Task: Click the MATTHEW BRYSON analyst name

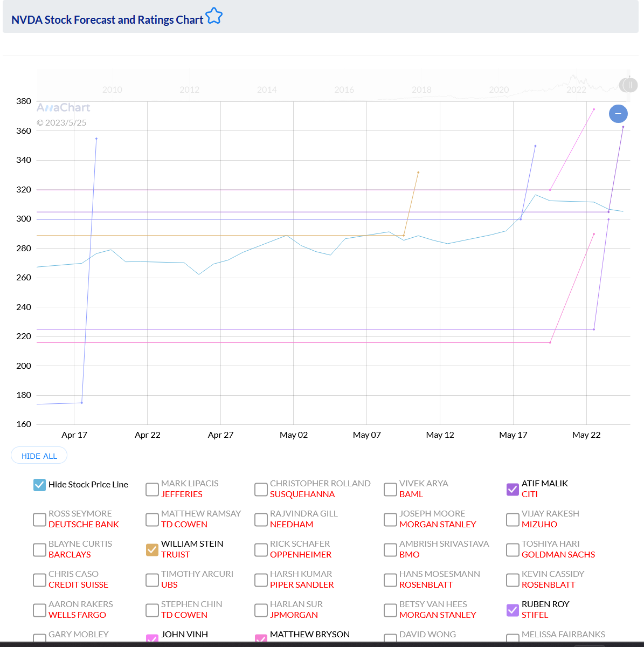Action: tap(310, 634)
